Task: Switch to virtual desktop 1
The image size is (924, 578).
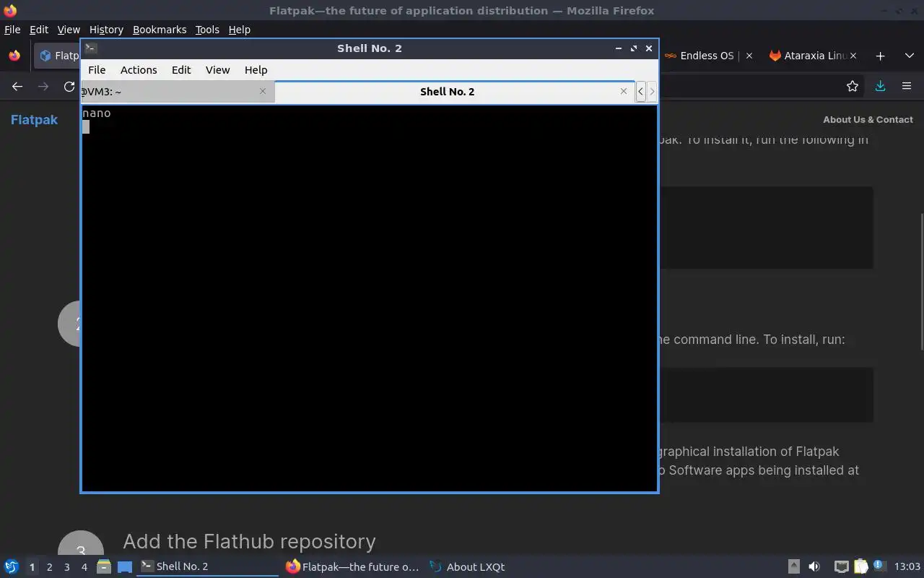Action: click(x=32, y=567)
